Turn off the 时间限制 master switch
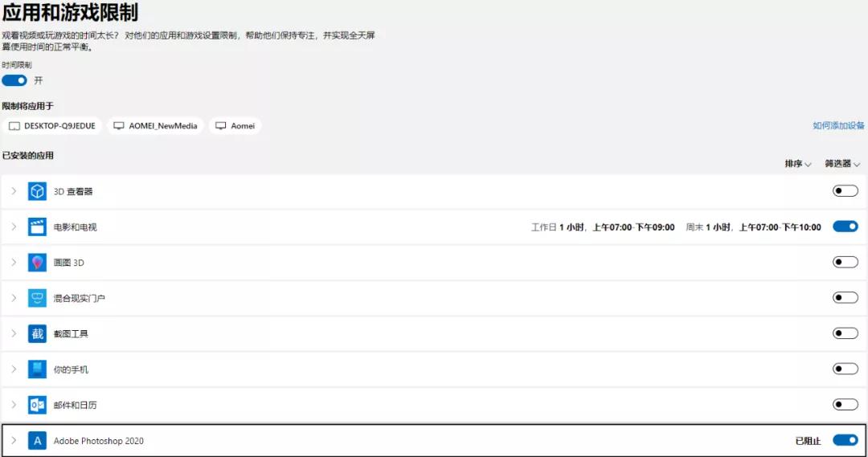 (14, 80)
